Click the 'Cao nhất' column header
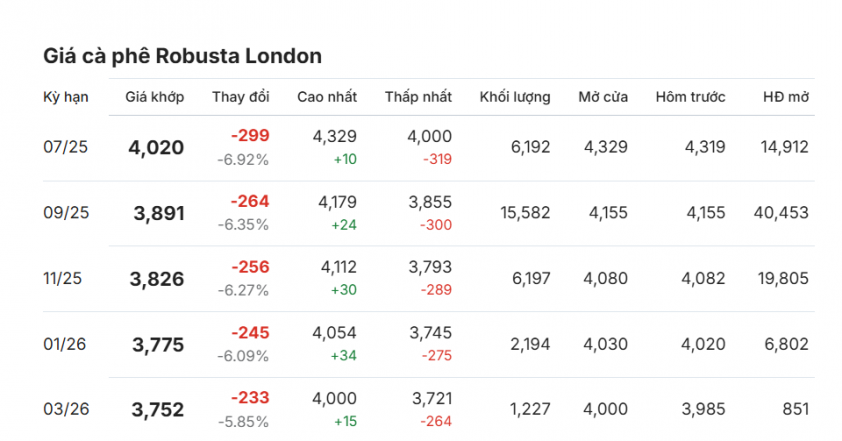Screen dimensions: 842x441 [327, 97]
